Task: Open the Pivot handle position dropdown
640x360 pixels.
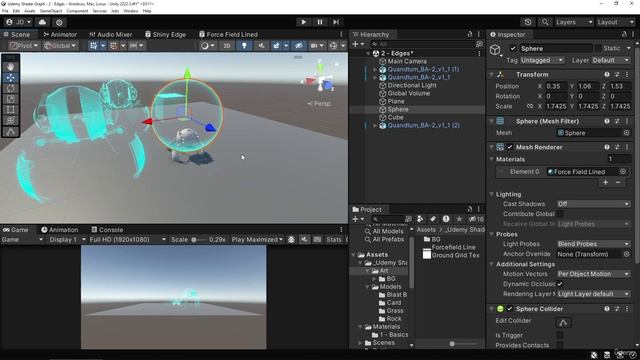Action: coord(24,46)
